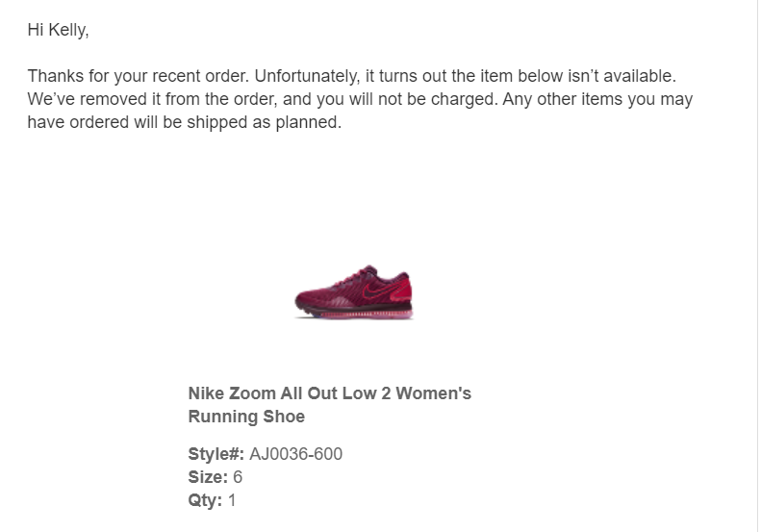Click the "Style#:" label

tap(216, 454)
